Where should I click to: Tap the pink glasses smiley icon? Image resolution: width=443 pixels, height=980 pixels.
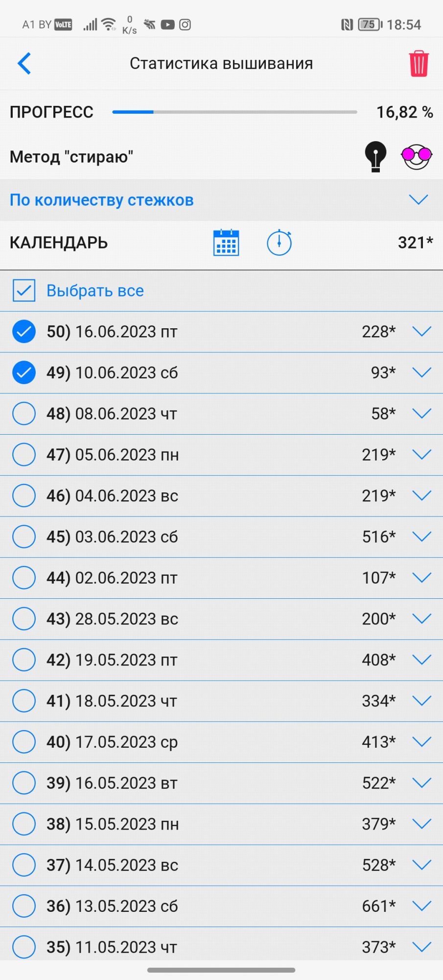[x=416, y=156]
